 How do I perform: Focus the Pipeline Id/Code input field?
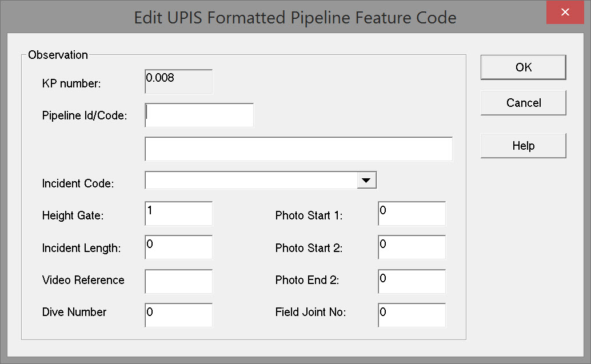point(199,115)
